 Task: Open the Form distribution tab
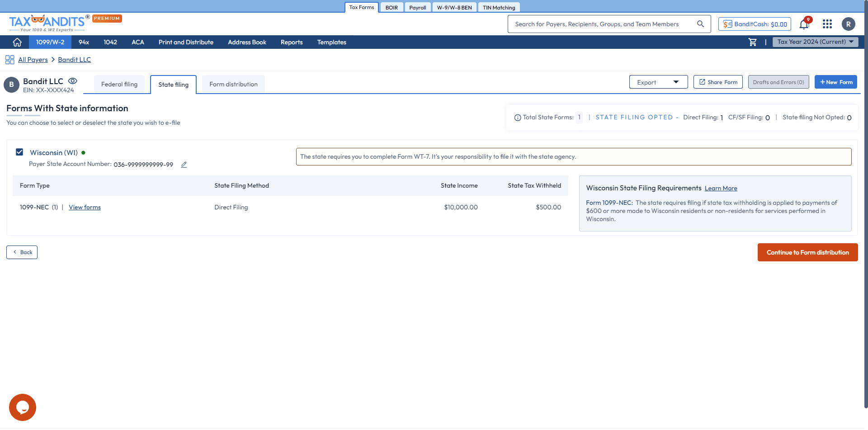[233, 84]
